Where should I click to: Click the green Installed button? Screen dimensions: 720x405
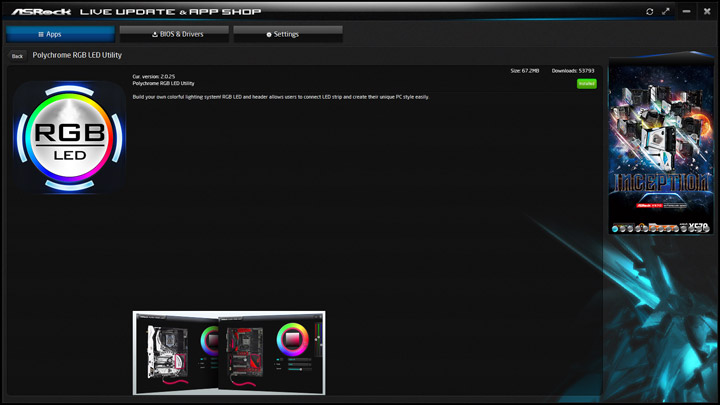pos(586,84)
